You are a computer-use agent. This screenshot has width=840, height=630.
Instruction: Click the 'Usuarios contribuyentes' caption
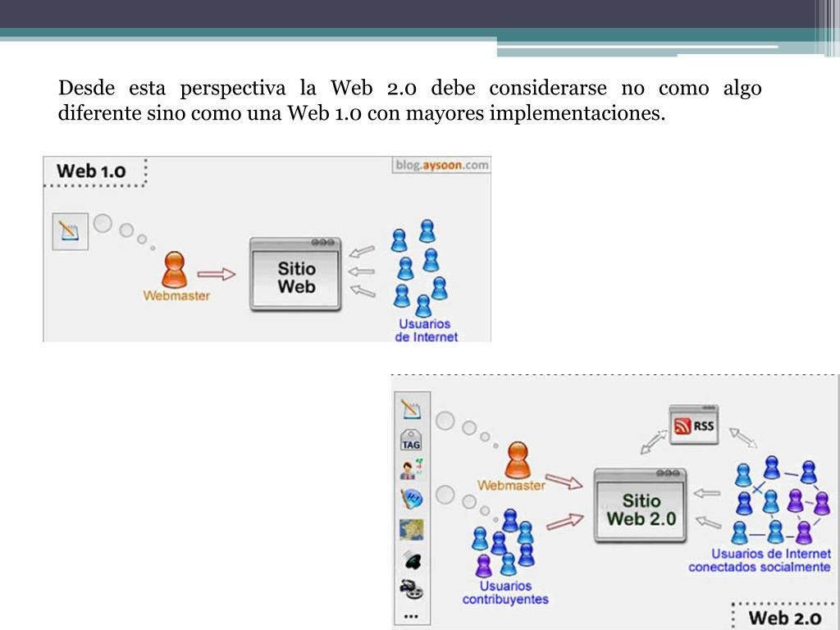coord(505,592)
